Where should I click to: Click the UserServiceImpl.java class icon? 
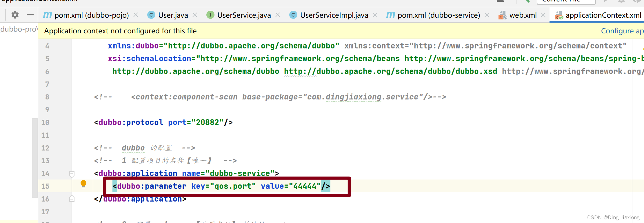[x=293, y=15]
